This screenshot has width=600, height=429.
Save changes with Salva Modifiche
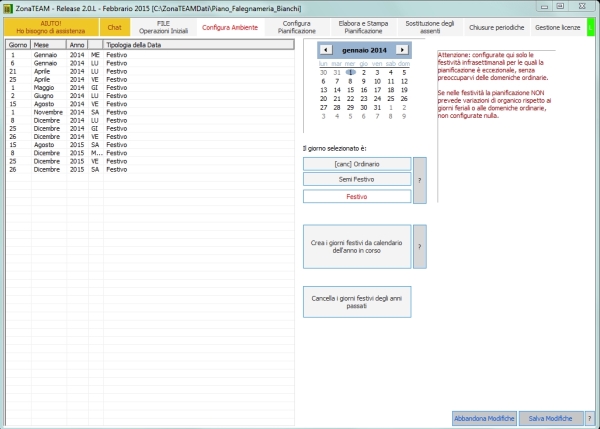click(x=551, y=418)
